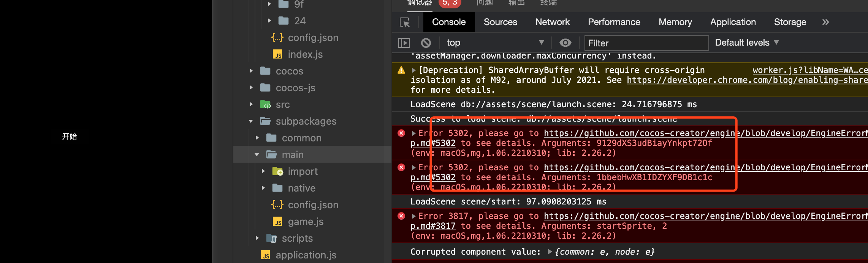The height and width of the screenshot is (263, 868).
Task: Select the src folder icon
Action: [x=265, y=105]
